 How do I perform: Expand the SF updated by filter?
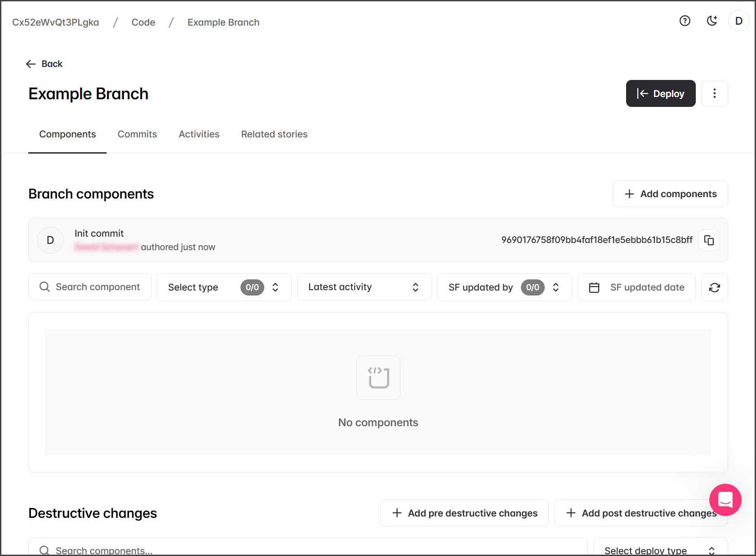pos(504,287)
